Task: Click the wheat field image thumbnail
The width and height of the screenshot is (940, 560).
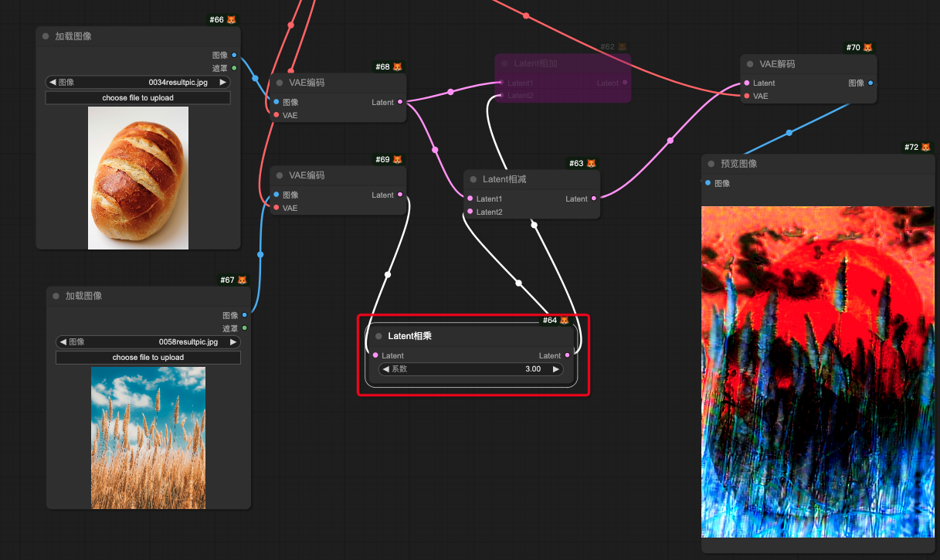Action: 148,438
